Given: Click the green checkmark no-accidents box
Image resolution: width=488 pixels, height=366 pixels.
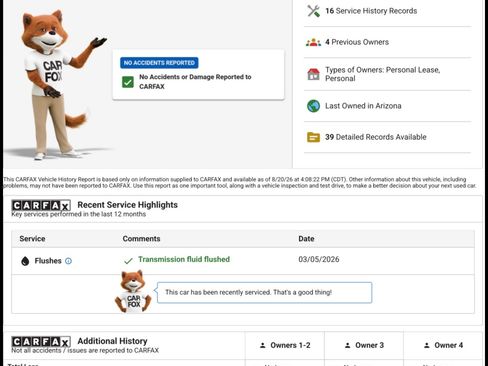Looking at the screenshot, I should click(x=128, y=82).
